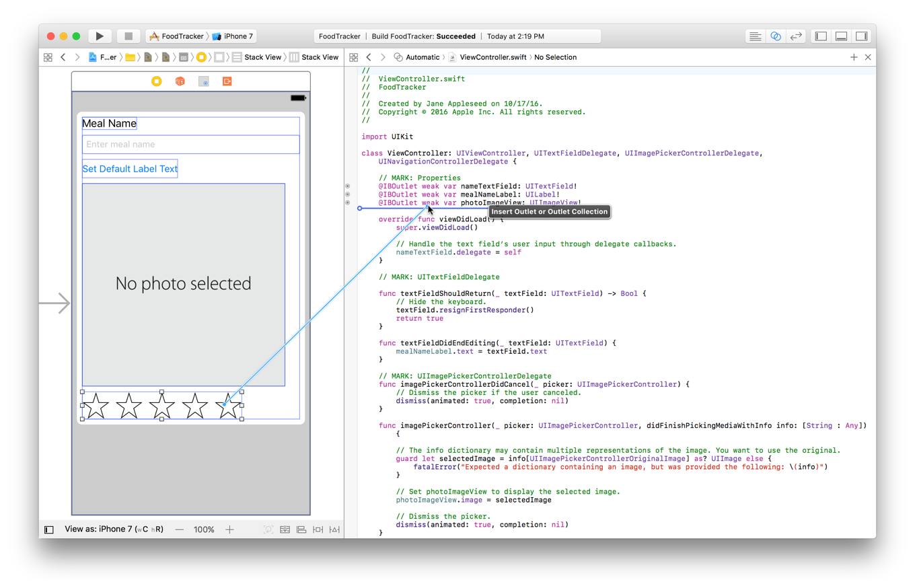Select the Meal Name label
The image size is (915, 588).
pos(109,124)
